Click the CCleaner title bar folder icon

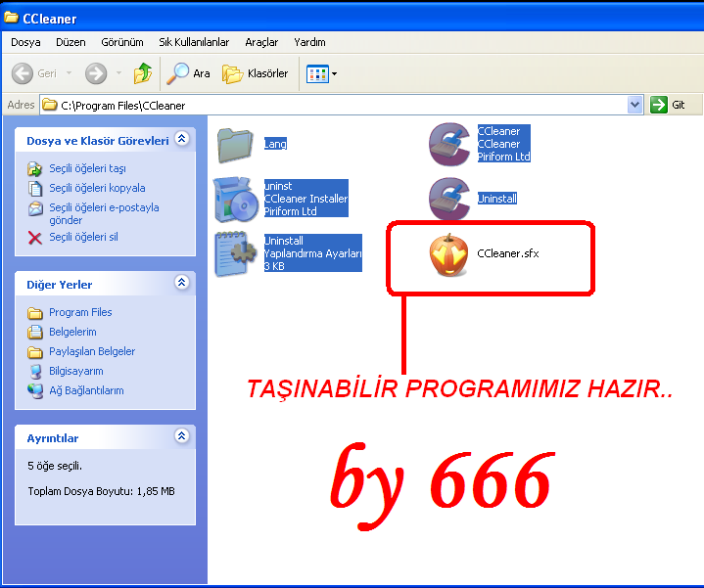pyautogui.click(x=11, y=18)
